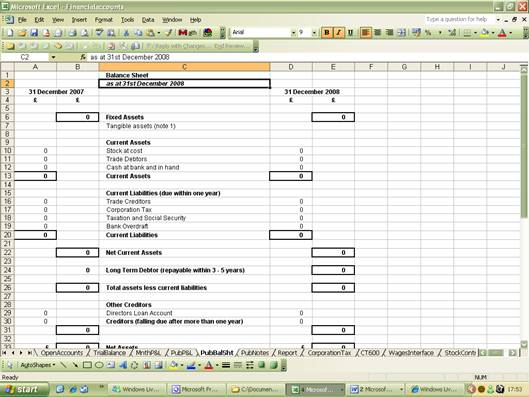Screen dimensions: 529x397
Task: Click the drawing toolbar Fill Color bucket
Action: [x=173, y=365]
